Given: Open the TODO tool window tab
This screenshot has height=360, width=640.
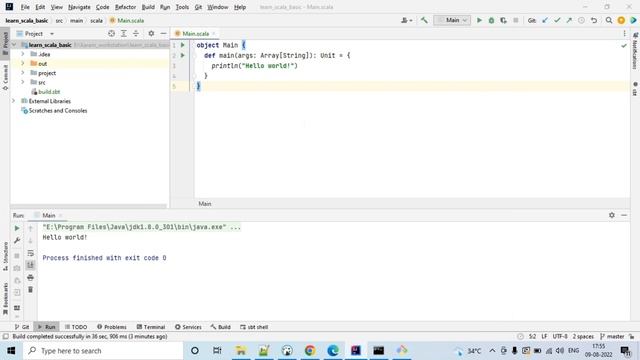Looking at the screenshot, I should pos(76,327).
